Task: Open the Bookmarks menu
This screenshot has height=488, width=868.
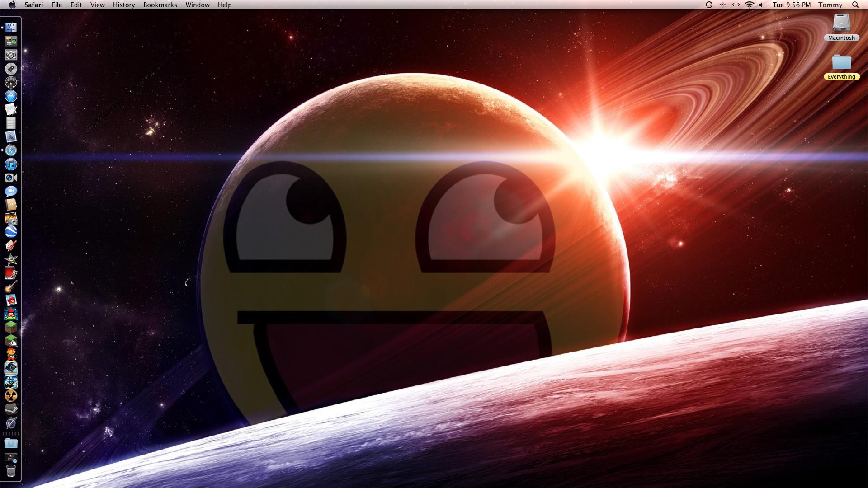Action: click(x=160, y=5)
